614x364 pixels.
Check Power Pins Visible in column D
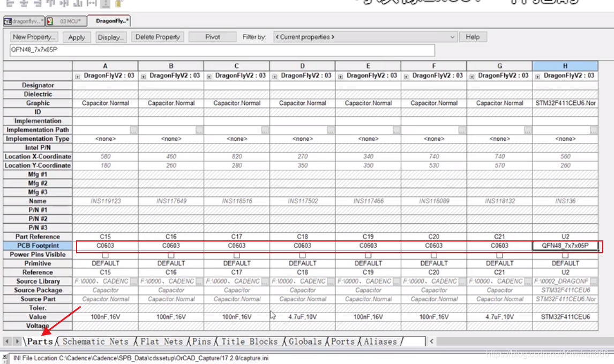(302, 255)
